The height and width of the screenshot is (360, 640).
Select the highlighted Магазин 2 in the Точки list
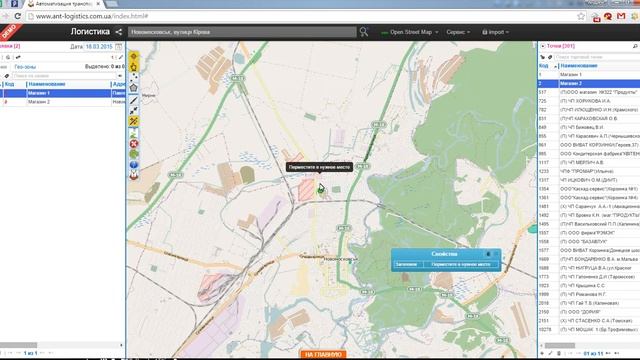[589, 83]
